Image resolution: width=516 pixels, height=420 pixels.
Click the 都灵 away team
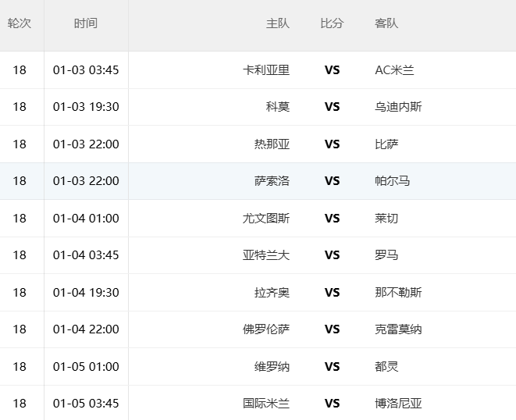[x=386, y=367]
